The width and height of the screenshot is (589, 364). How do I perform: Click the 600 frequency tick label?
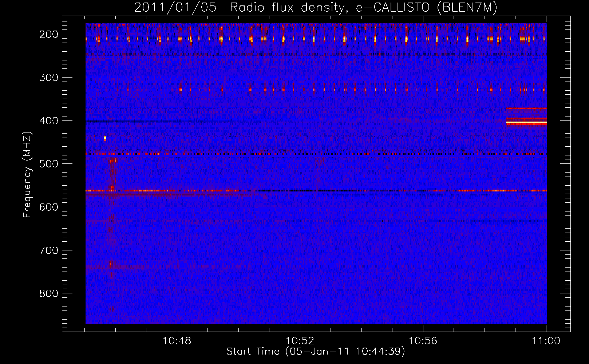pos(49,207)
